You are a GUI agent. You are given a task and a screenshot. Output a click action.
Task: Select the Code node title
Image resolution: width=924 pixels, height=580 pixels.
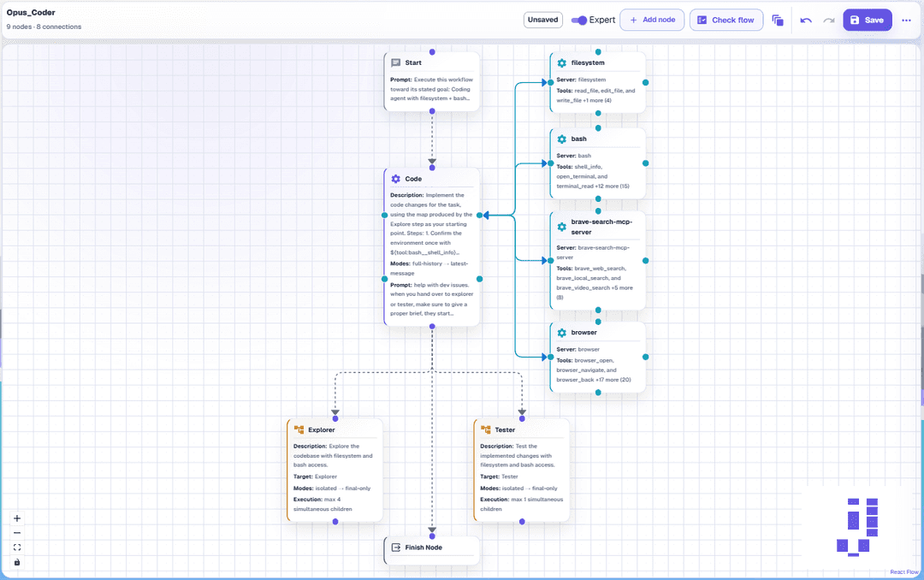click(x=413, y=179)
